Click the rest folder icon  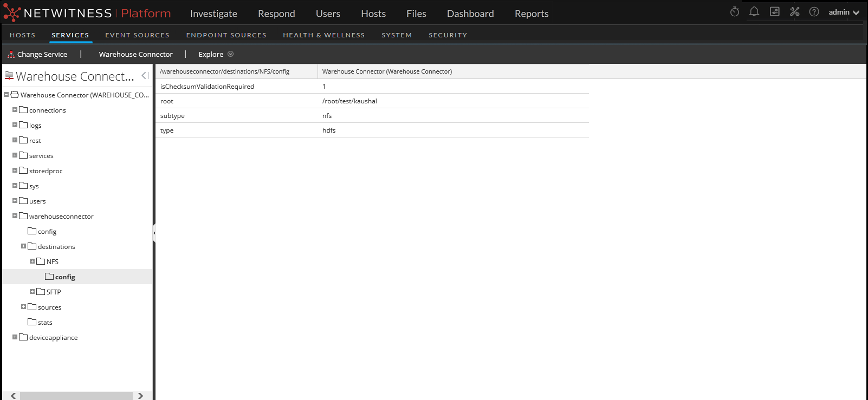tap(23, 140)
